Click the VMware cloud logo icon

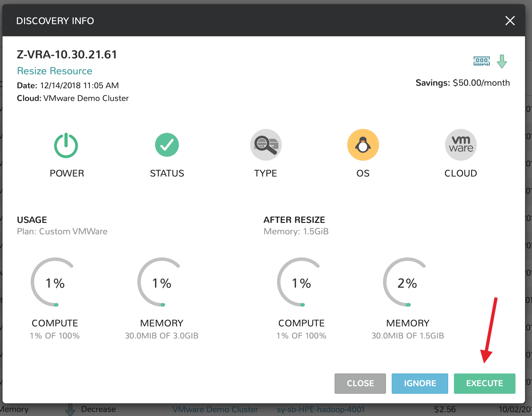(x=461, y=145)
